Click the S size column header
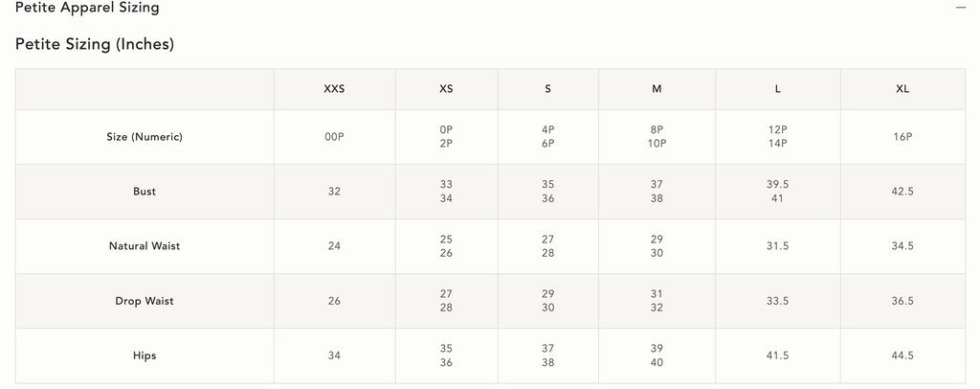 [547, 89]
